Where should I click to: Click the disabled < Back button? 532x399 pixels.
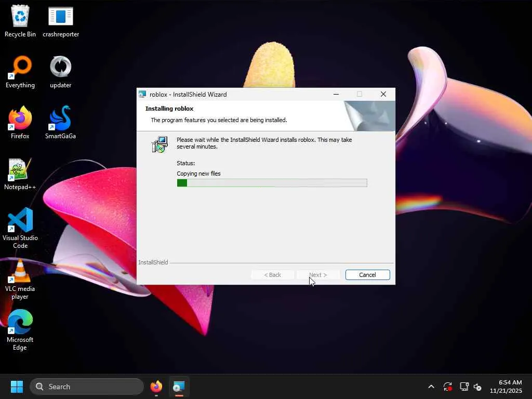click(x=272, y=275)
